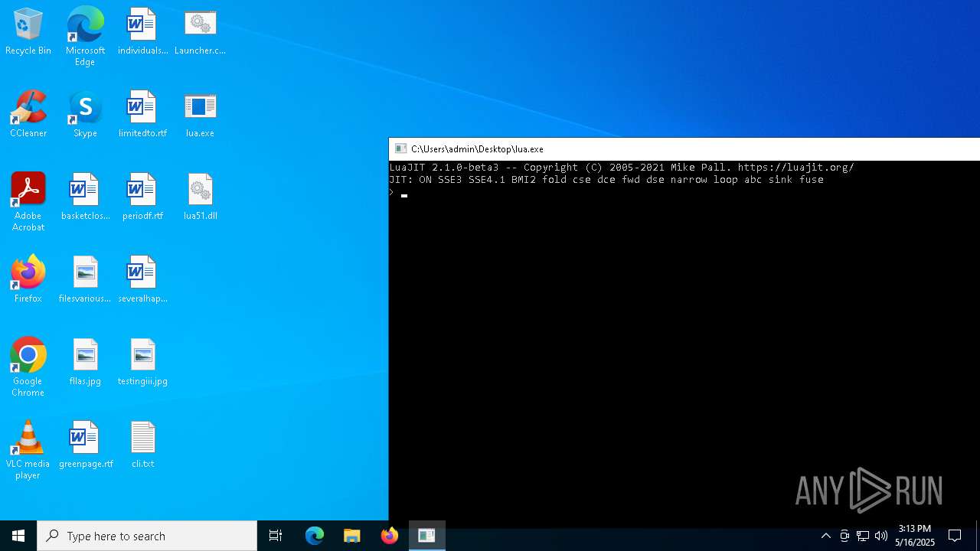This screenshot has width=980, height=551.
Task: Open the Windows Start menu
Action: tap(18, 536)
